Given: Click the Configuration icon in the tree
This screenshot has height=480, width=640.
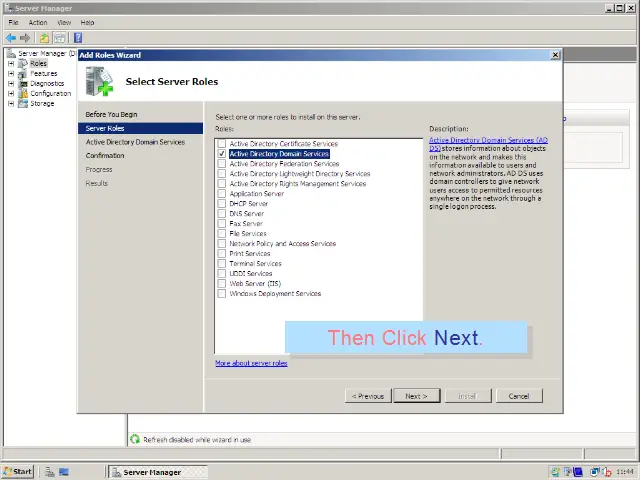Looking at the screenshot, I should [23, 93].
